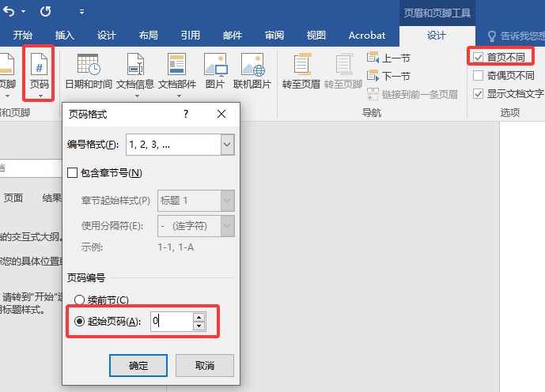Enable the 奇偶页不同 checkbox
Screen dimensions: 545x392
pyautogui.click(x=478, y=76)
